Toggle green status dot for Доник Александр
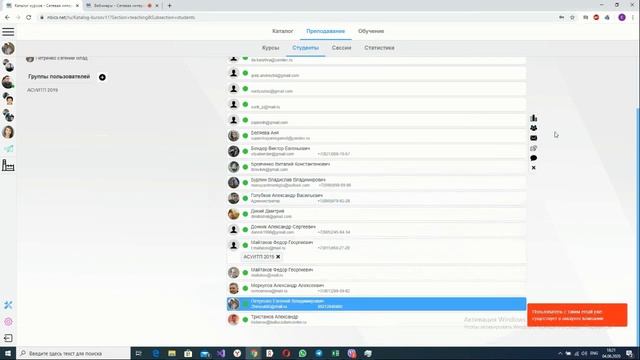Screen dimensions: 640x360 pyautogui.click(x=245, y=229)
